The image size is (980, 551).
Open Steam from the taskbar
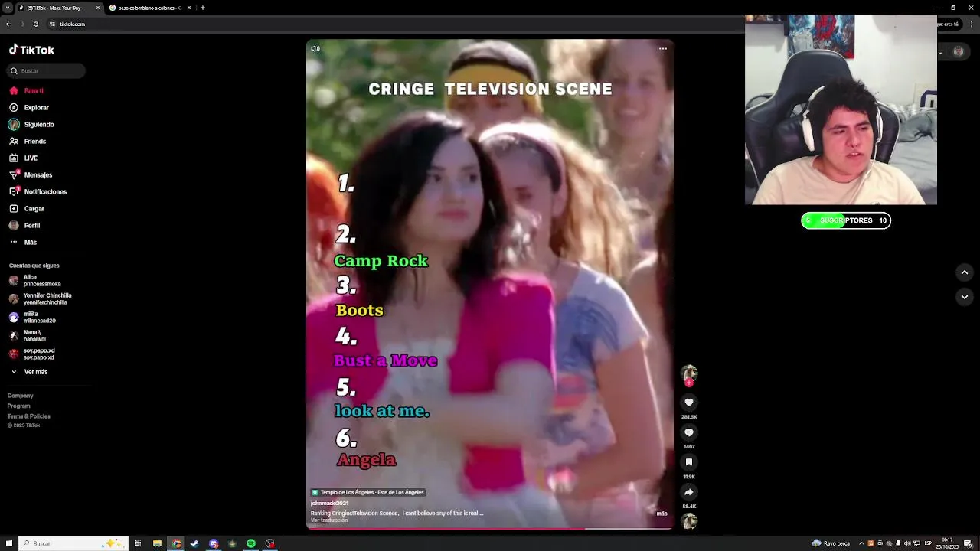click(194, 543)
